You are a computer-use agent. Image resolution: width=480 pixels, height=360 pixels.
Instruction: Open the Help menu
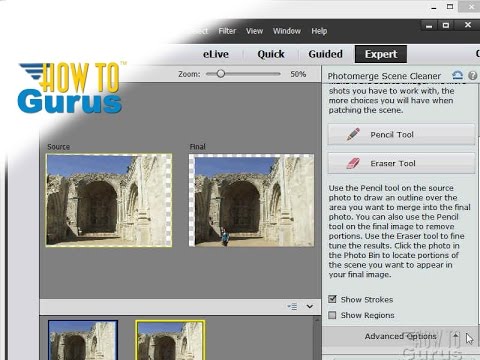[x=319, y=31]
